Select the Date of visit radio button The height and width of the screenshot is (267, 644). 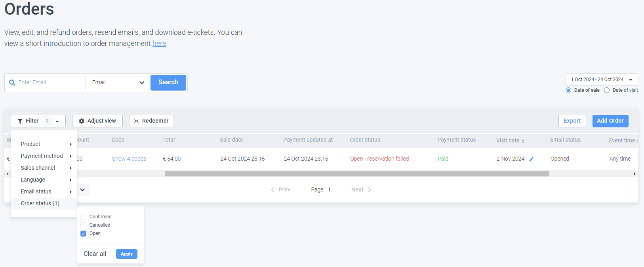click(x=607, y=90)
